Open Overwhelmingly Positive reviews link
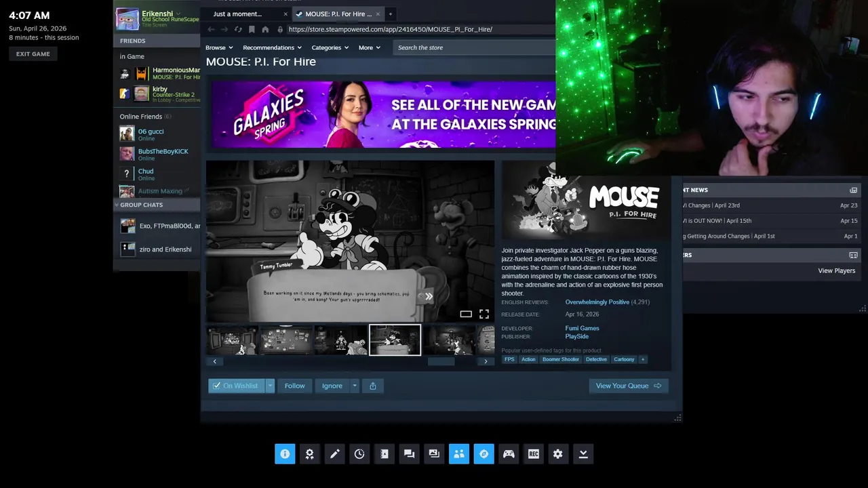This screenshot has width=868, height=488. tap(597, 302)
